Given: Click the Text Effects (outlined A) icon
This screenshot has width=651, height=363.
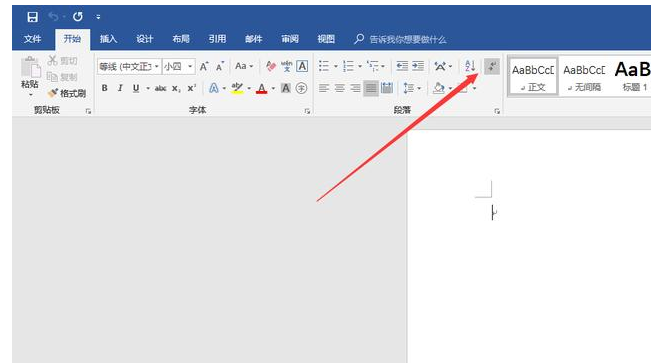Looking at the screenshot, I should coord(213,88).
